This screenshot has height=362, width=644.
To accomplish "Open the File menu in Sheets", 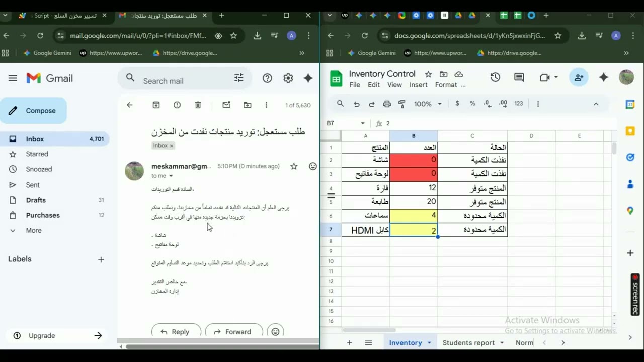I will coord(355,85).
